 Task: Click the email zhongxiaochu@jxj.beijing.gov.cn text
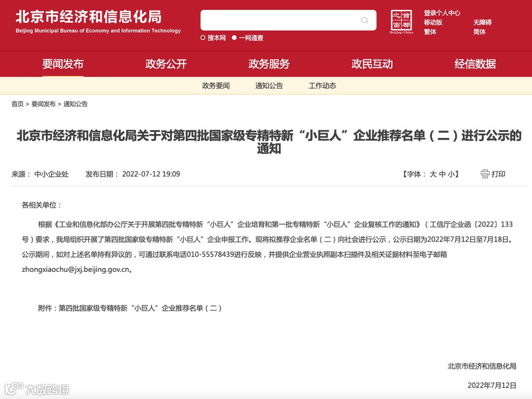click(x=75, y=269)
